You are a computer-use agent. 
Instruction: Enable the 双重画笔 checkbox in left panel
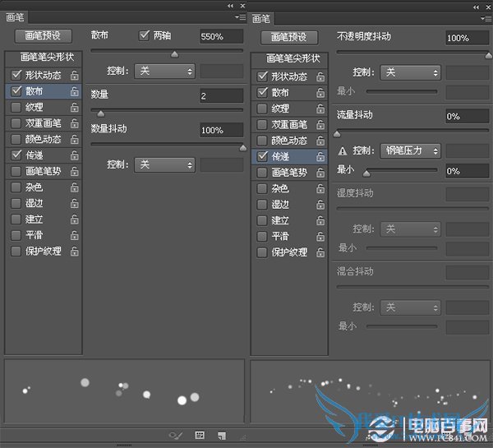pos(16,123)
